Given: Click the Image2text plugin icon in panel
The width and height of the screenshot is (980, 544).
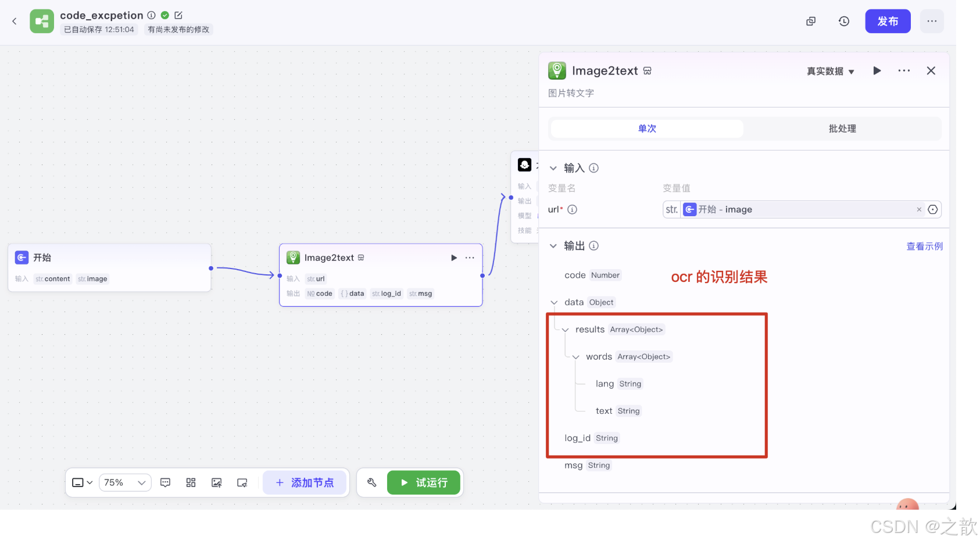Looking at the screenshot, I should pyautogui.click(x=557, y=71).
